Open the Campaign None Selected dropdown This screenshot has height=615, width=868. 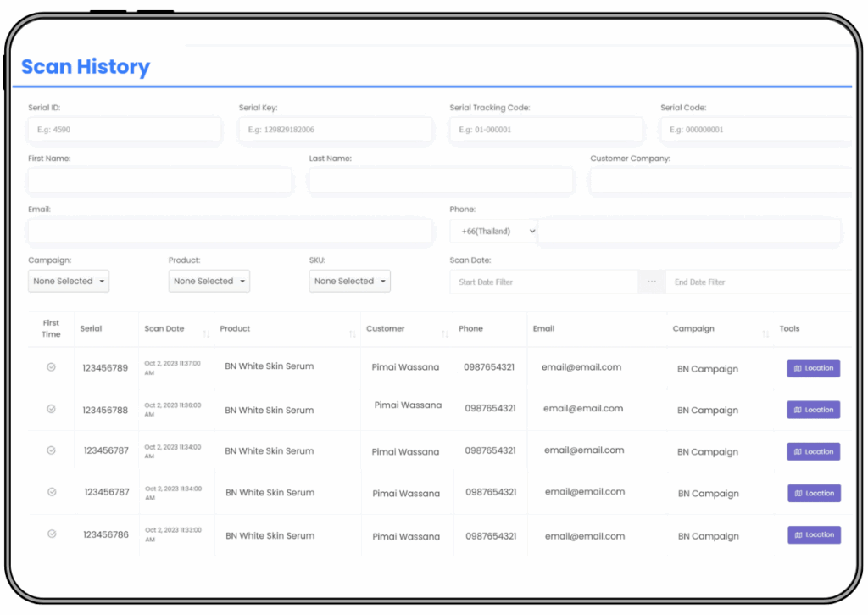(69, 281)
